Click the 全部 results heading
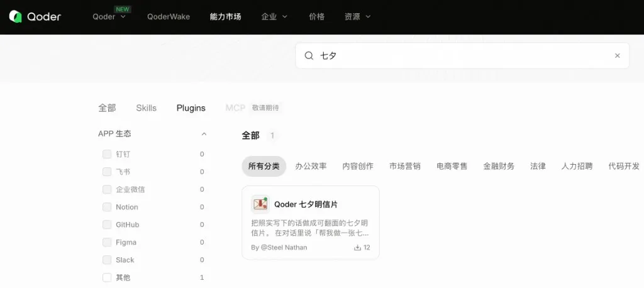The image size is (644, 288). (x=250, y=136)
